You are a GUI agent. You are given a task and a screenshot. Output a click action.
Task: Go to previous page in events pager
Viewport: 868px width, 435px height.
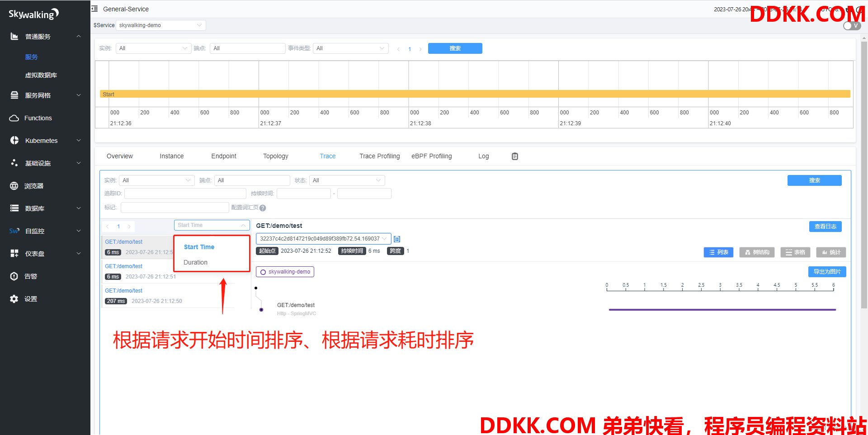(x=398, y=49)
